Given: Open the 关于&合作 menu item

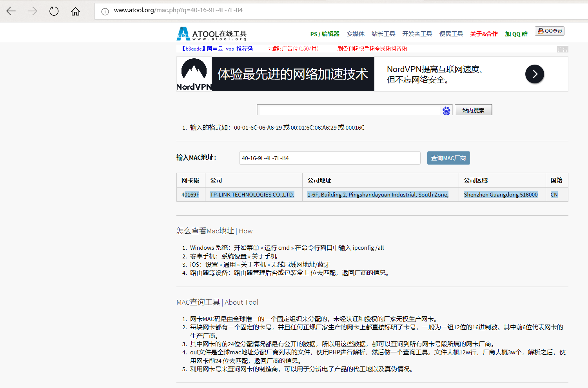Looking at the screenshot, I should 484,34.
